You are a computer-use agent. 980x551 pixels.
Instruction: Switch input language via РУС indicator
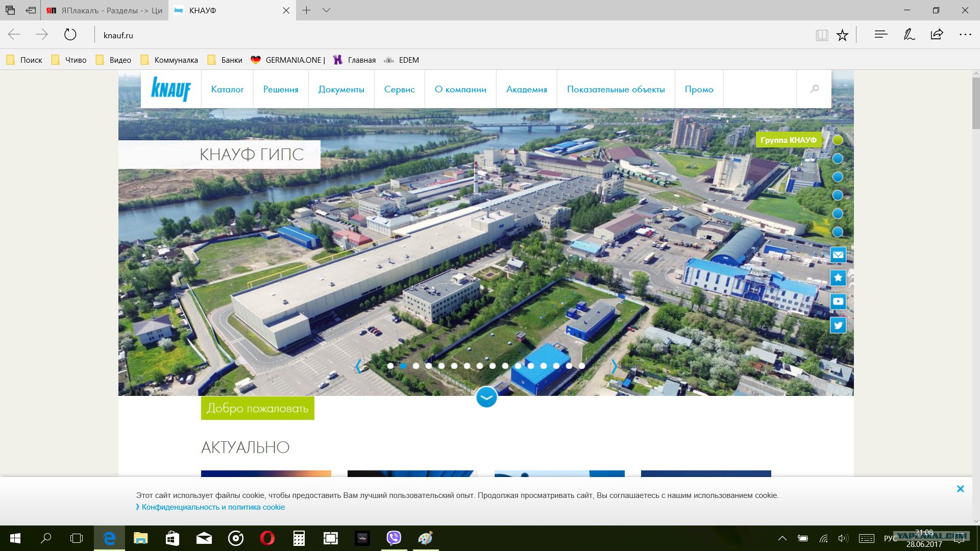pyautogui.click(x=891, y=538)
